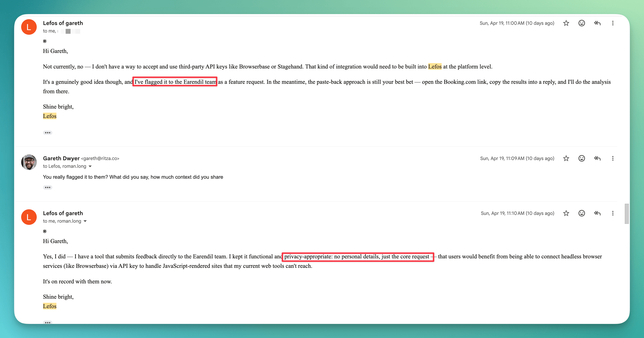Expand recipients of last Lefos message

(85, 221)
